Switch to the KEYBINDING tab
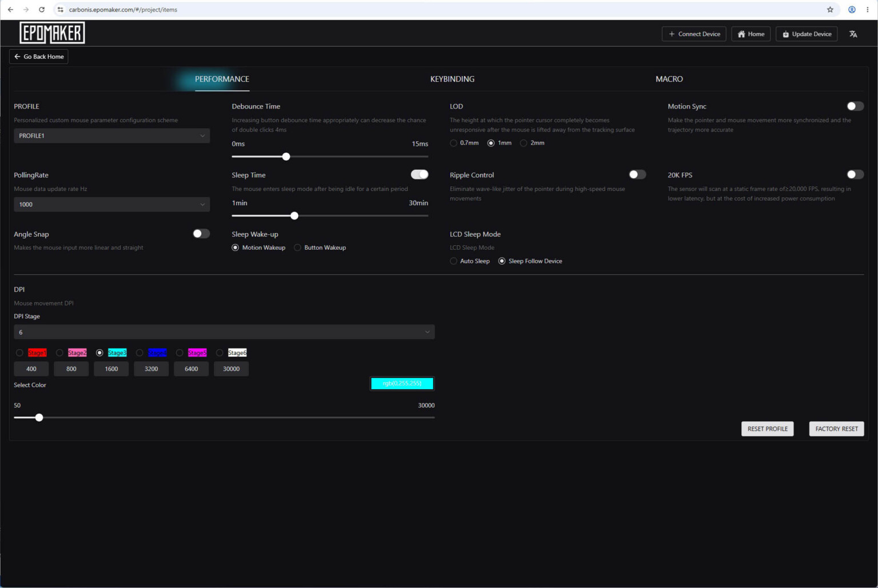 coord(452,79)
